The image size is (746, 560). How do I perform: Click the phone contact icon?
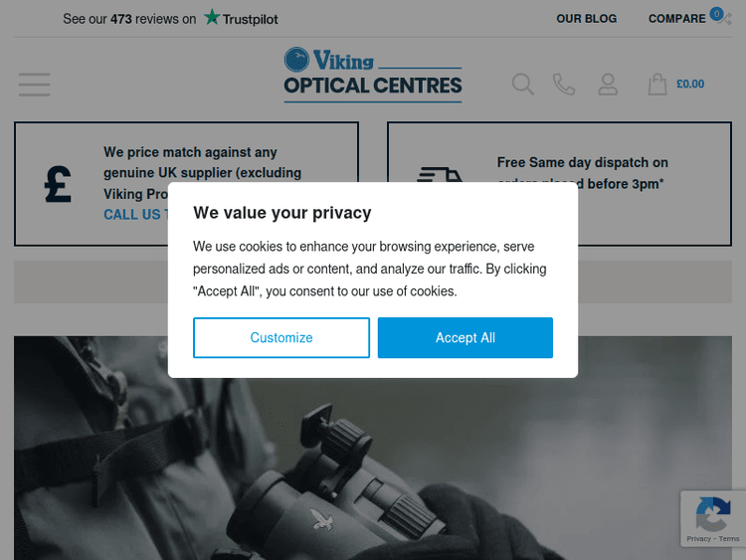tap(564, 85)
